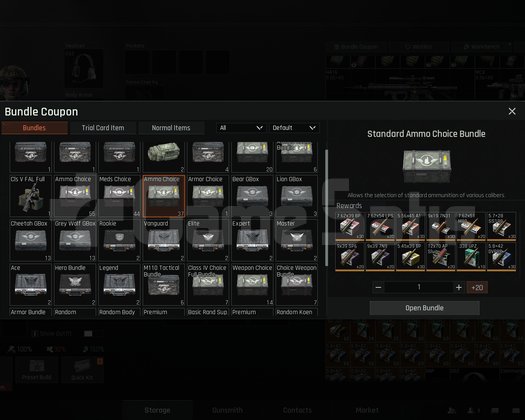
Task: Pick the 12x70 AP slug reward
Action: pyautogui.click(x=441, y=257)
